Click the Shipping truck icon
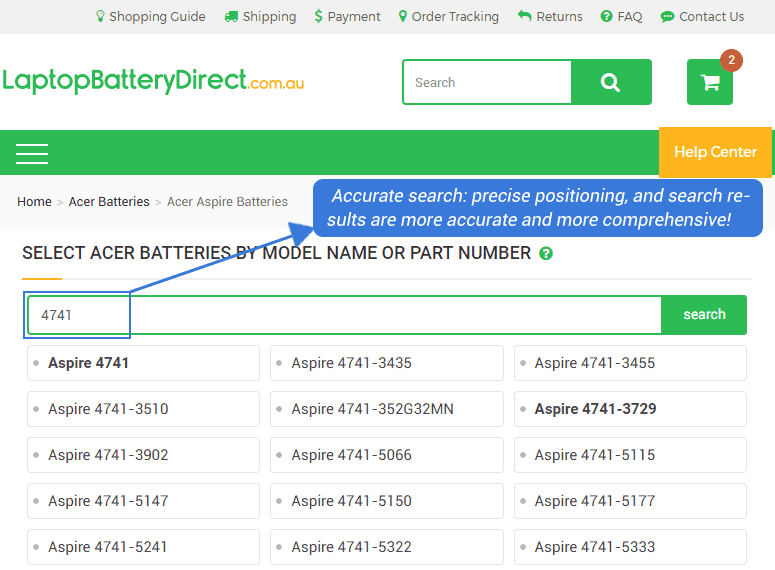Screen dimensions: 775x570 (231, 17)
